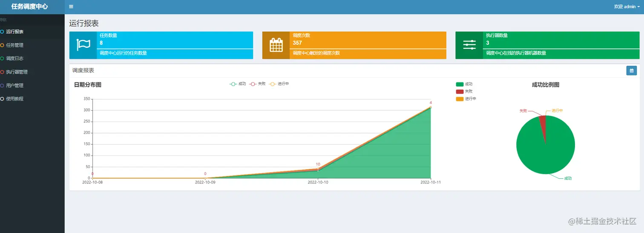Open 运行报表 in the sidebar
This screenshot has width=644, height=233.
(32, 32)
